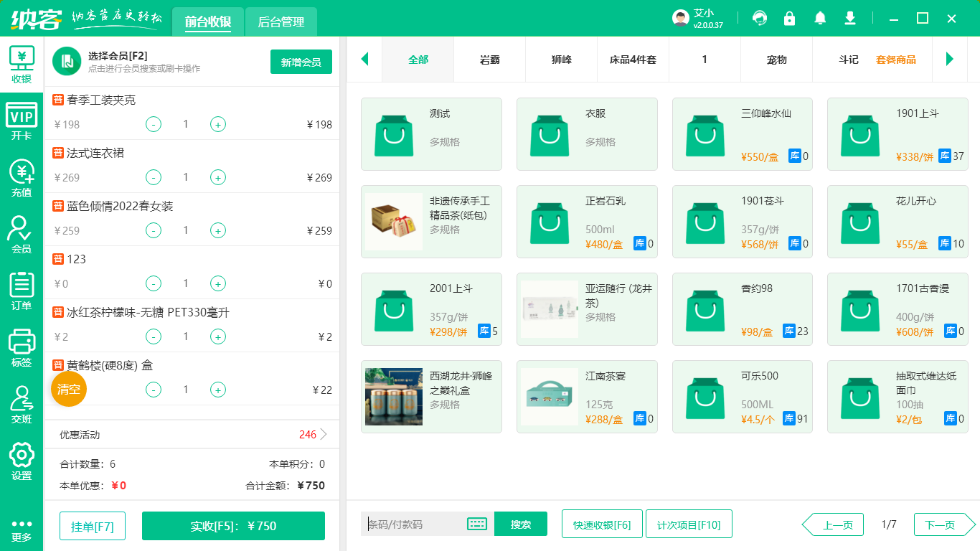Increase quantity of 春季工装夹克
Screen dimensions: 980x551
[217, 124]
